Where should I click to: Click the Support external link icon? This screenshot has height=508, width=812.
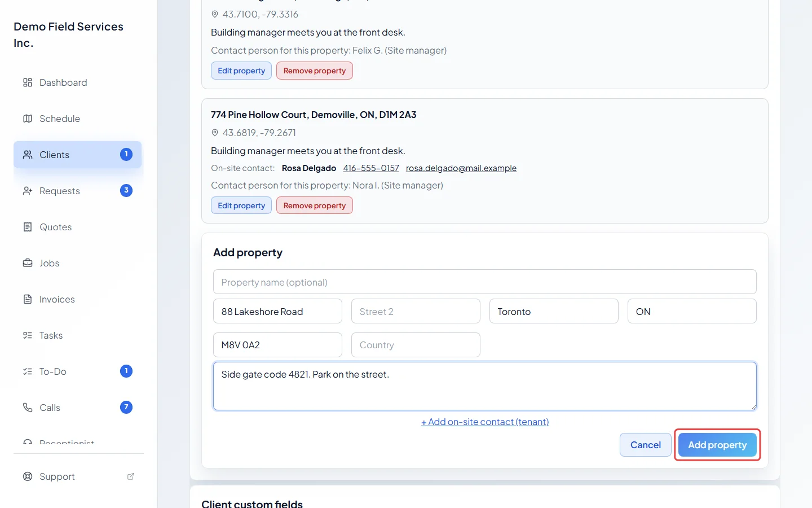(131, 476)
